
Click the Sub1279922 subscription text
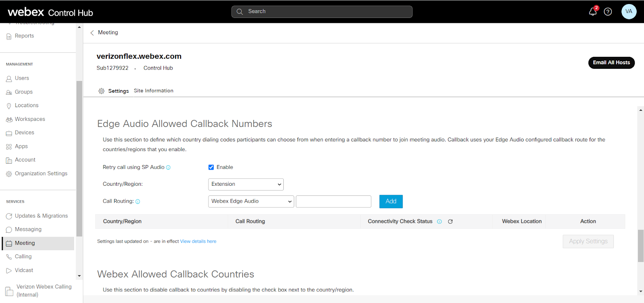click(112, 68)
